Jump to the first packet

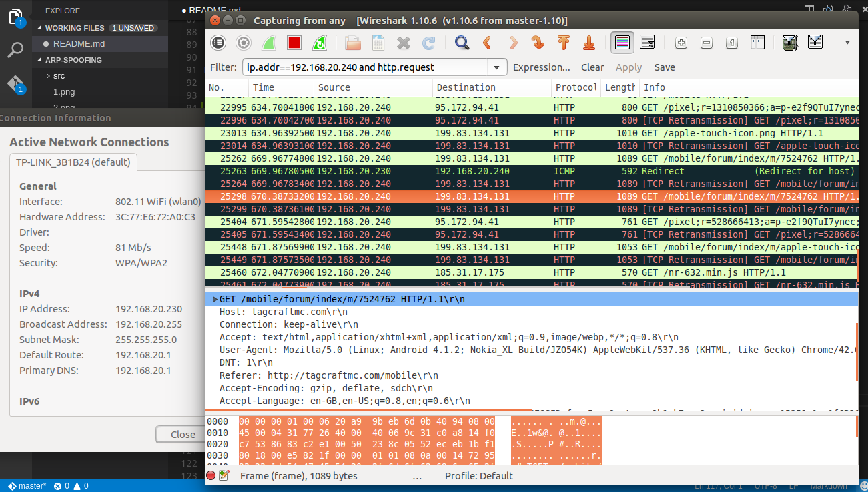tap(563, 43)
